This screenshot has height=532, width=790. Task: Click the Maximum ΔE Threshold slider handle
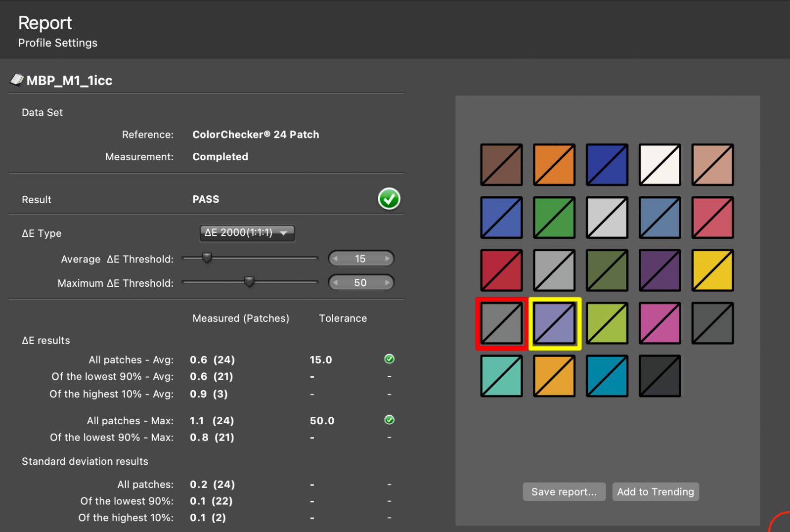249,282
